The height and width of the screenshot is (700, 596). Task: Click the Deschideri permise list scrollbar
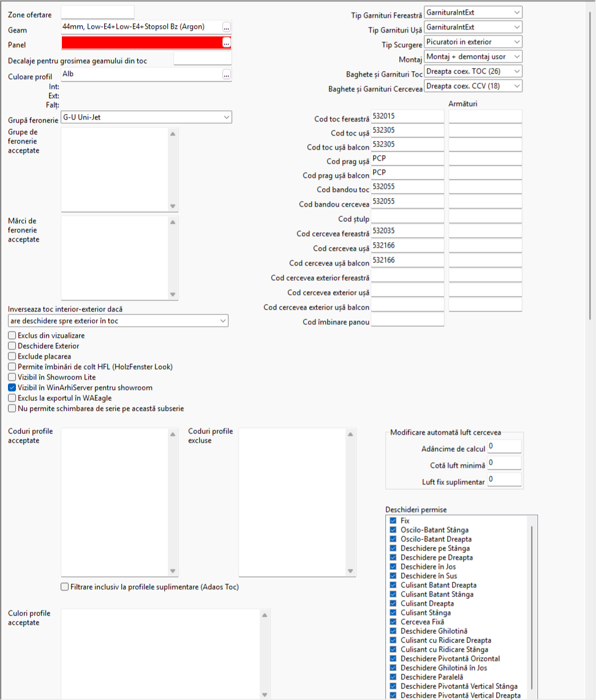click(x=532, y=607)
